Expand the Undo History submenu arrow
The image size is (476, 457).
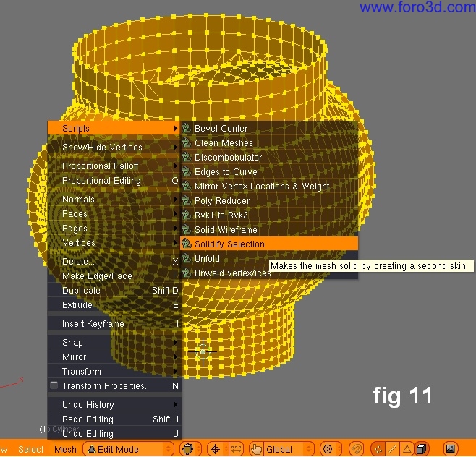click(x=176, y=404)
